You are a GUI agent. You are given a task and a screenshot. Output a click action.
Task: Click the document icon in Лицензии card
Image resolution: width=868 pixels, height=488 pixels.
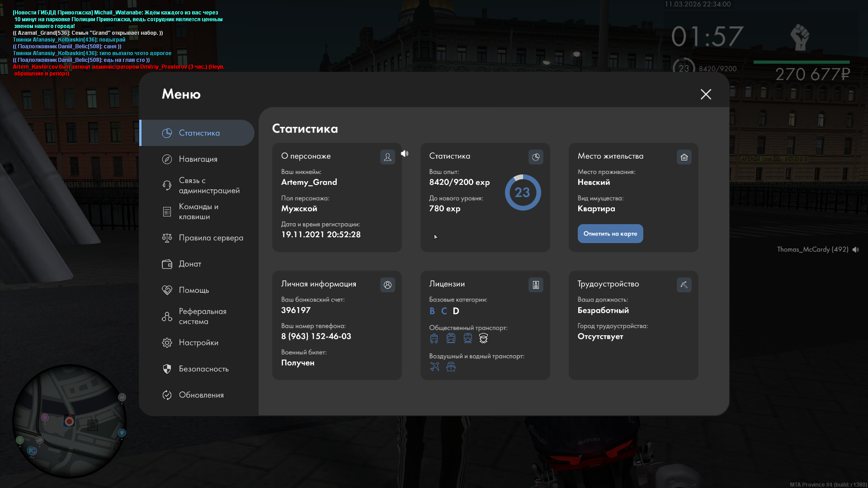click(x=536, y=285)
